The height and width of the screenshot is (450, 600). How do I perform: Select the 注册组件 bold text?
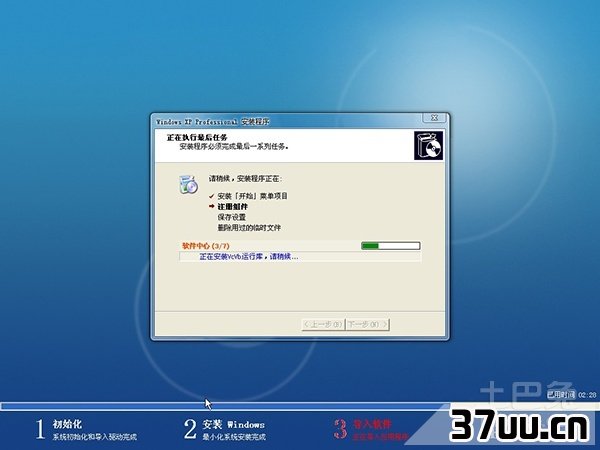[x=233, y=207]
